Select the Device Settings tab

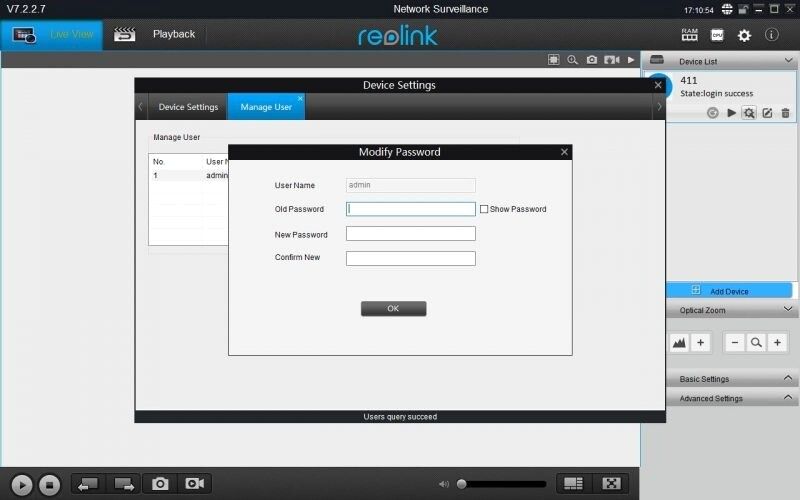[x=188, y=107]
